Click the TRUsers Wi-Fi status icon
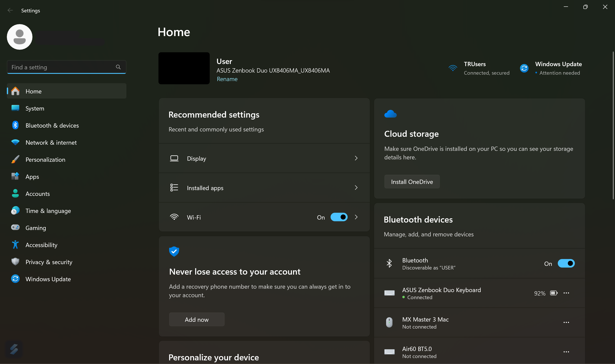Image resolution: width=615 pixels, height=364 pixels. coord(453,68)
